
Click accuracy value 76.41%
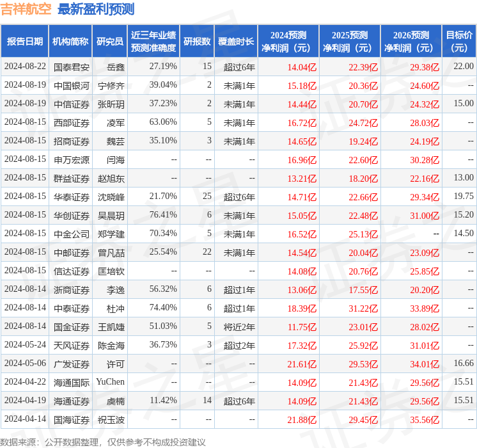[163, 214]
